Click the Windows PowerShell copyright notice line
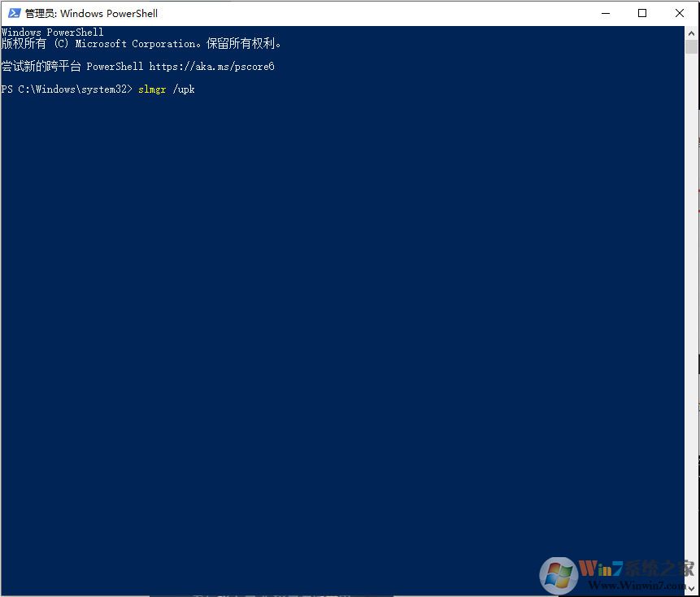Screen dimensions: 700x597 pos(142,43)
